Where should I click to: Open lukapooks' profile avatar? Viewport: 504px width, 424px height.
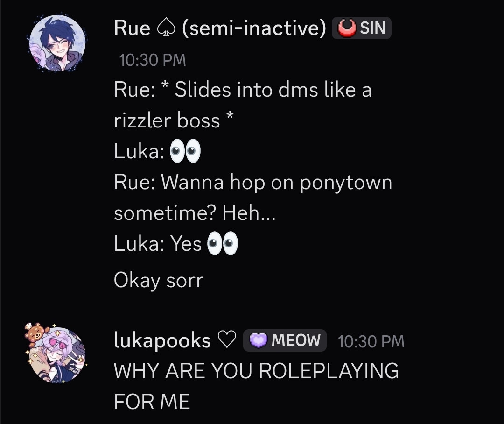coord(57,354)
